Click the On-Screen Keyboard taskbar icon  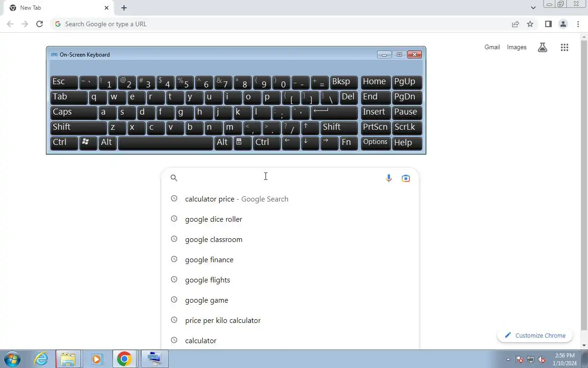point(154,359)
